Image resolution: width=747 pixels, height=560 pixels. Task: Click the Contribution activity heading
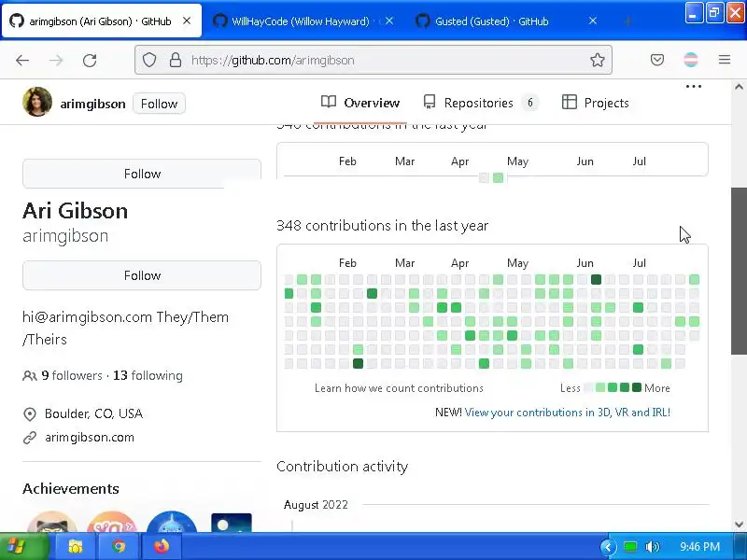point(342,466)
